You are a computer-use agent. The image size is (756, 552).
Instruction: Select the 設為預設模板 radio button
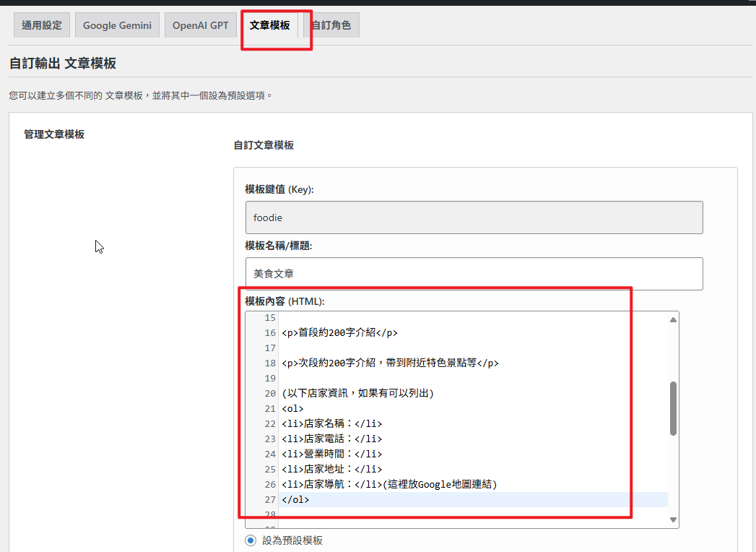click(x=251, y=540)
